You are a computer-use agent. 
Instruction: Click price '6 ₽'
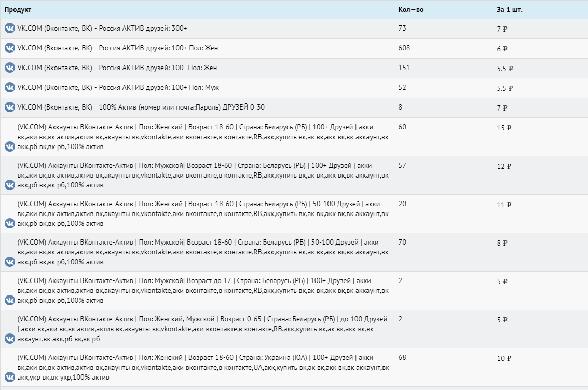pos(502,49)
